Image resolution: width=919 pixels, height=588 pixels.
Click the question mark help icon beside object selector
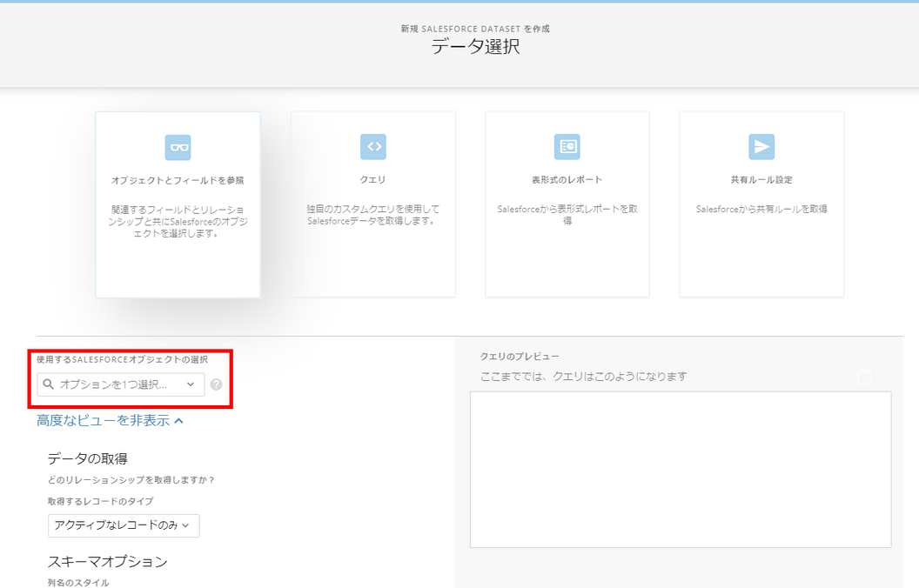click(x=217, y=384)
